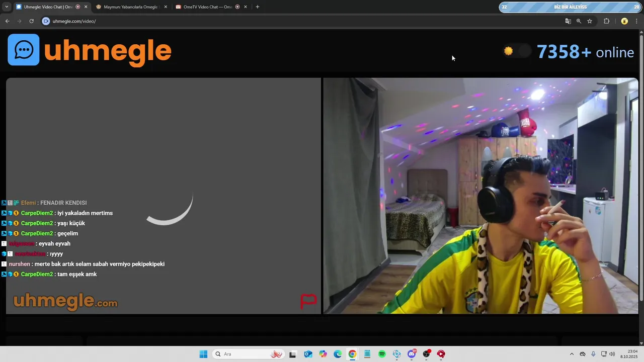Image resolution: width=644 pixels, height=362 pixels.
Task: Click the uhmegle.com watermark link in stranger panel
Action: point(65,302)
